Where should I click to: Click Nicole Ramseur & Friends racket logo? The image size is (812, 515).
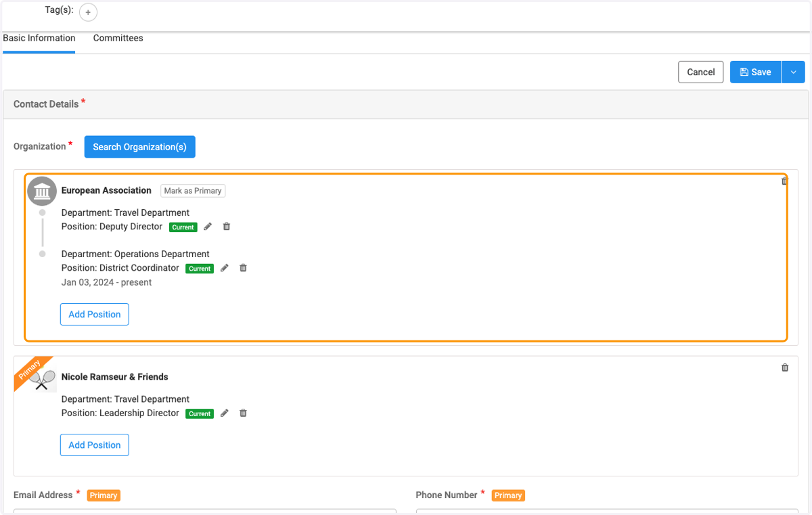(43, 379)
